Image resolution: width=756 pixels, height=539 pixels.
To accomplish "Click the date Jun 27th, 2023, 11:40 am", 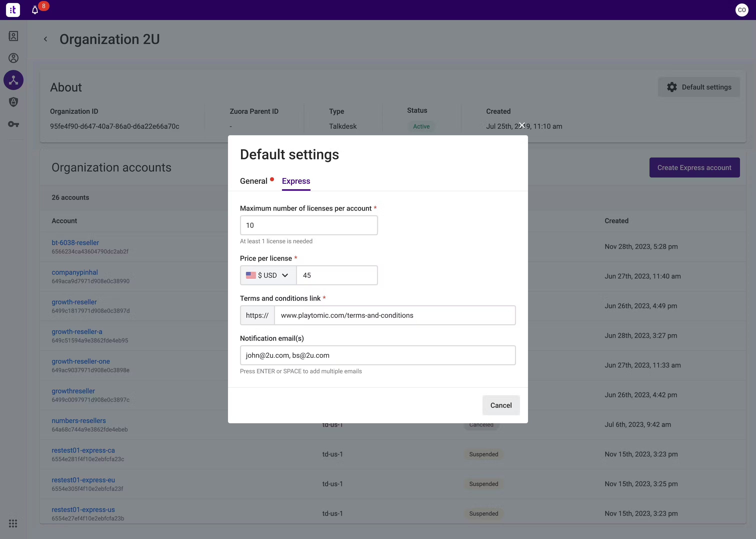I will [x=642, y=276].
